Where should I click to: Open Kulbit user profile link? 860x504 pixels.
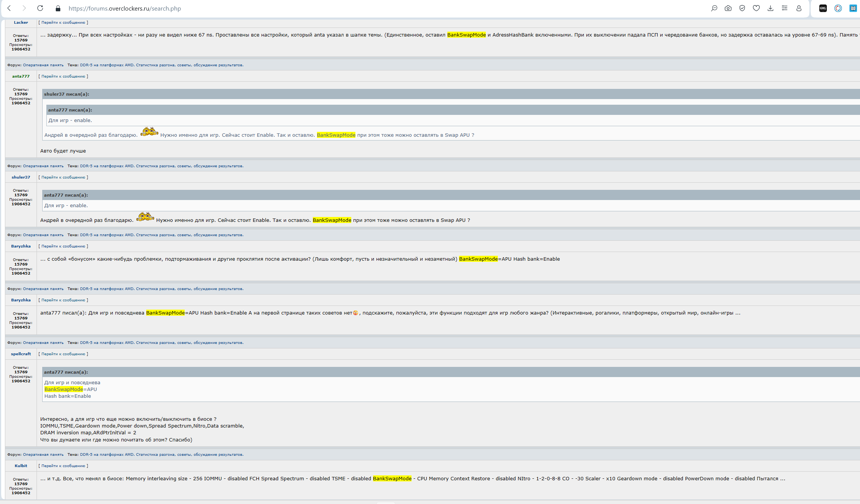click(21, 466)
